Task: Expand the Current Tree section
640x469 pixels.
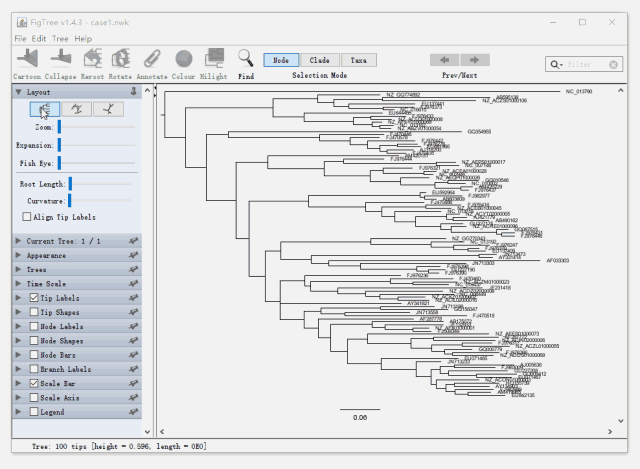Action: [x=18, y=241]
